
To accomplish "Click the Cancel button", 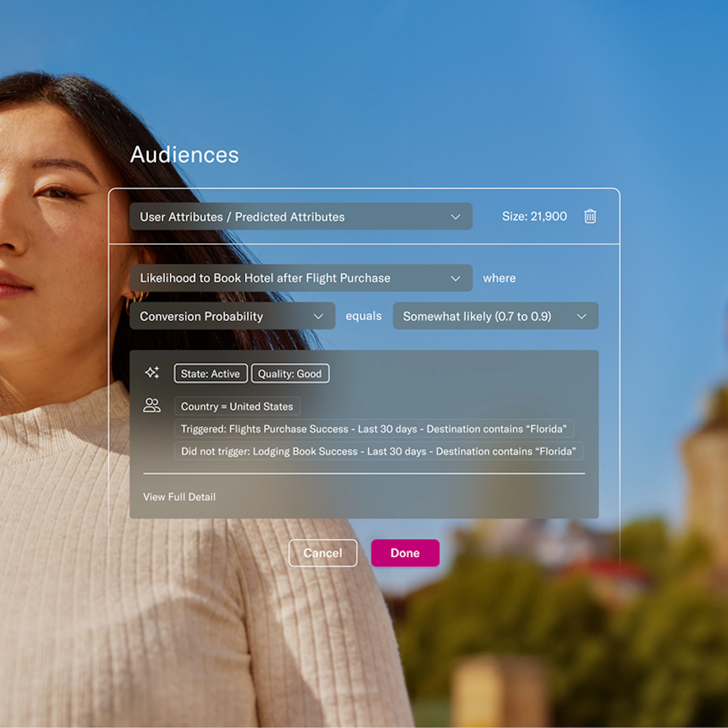I will (322, 553).
